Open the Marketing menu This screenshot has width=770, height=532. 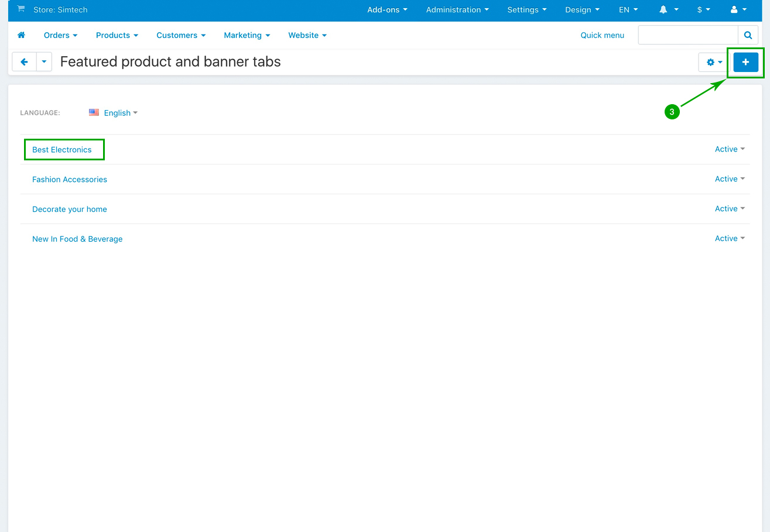(x=247, y=35)
